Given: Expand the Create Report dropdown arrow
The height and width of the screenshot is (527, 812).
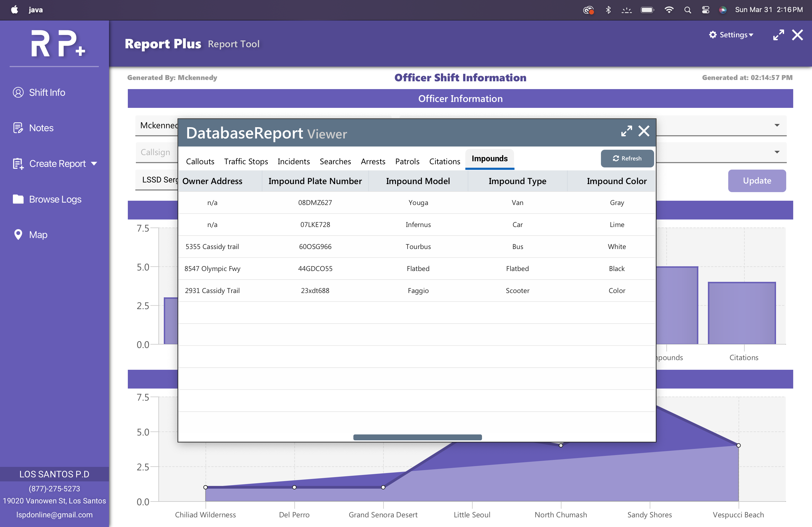Looking at the screenshot, I should click(x=94, y=164).
